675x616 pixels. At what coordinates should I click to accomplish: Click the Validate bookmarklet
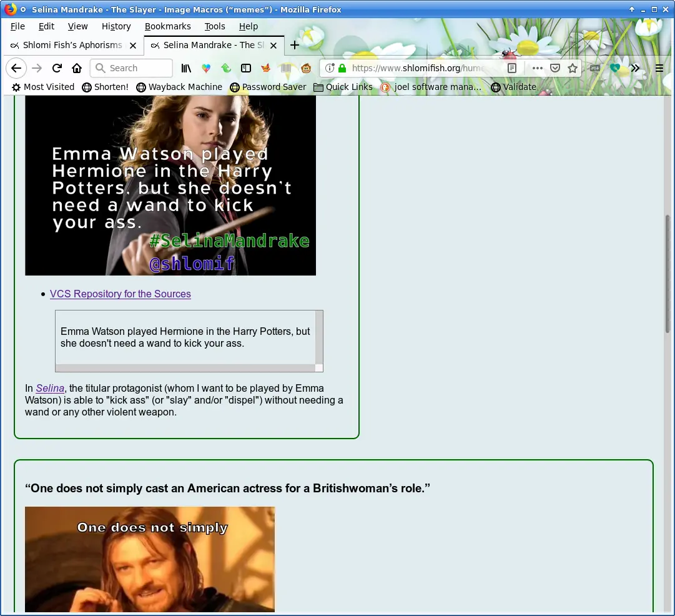click(514, 87)
